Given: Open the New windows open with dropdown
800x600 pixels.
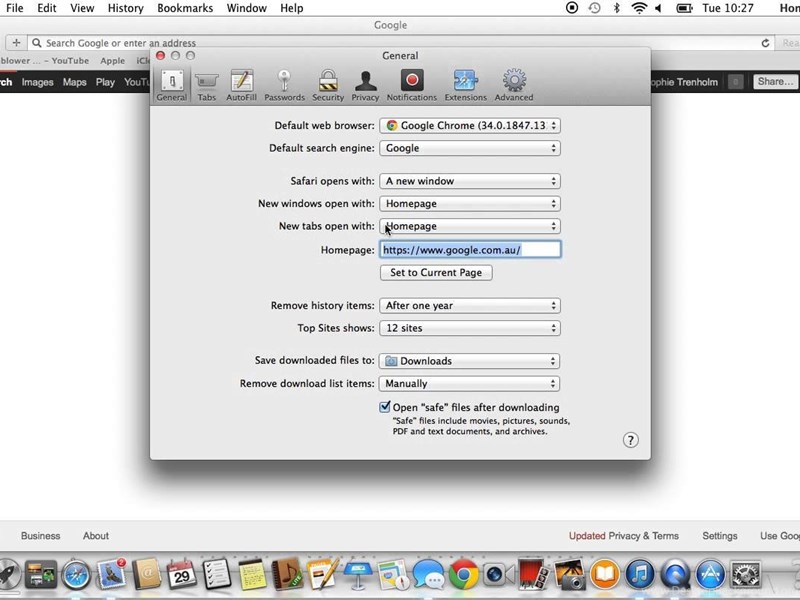Looking at the screenshot, I should click(470, 204).
